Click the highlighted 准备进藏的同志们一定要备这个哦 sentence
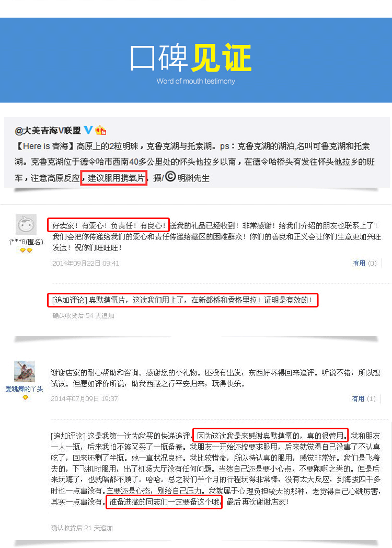Image resolution: width=392 pixels, height=548 pixels. 164,502
